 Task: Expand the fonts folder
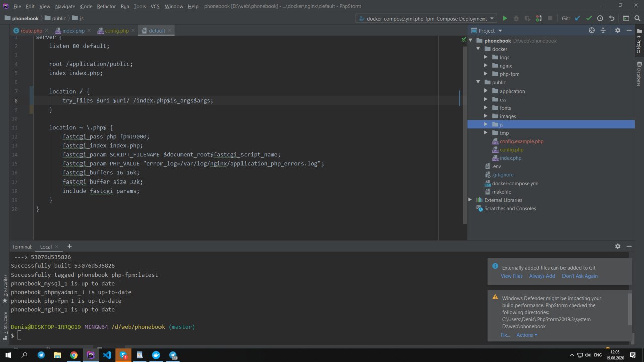(x=486, y=108)
